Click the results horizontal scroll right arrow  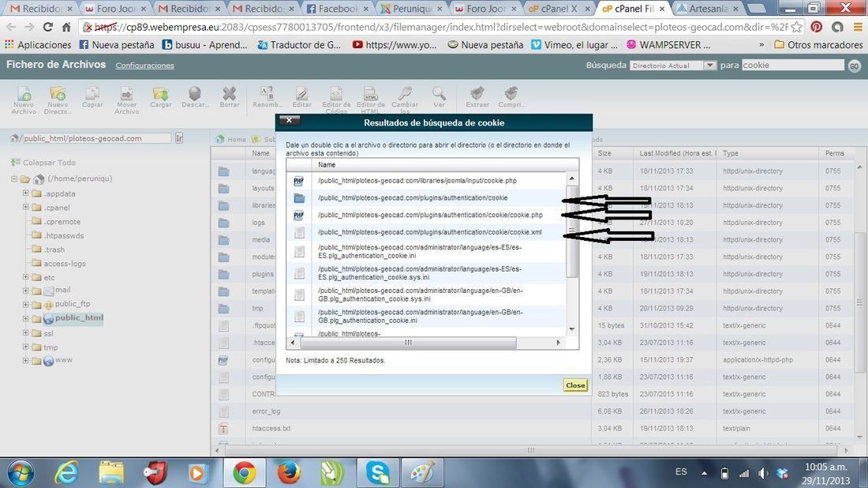pyautogui.click(x=558, y=343)
